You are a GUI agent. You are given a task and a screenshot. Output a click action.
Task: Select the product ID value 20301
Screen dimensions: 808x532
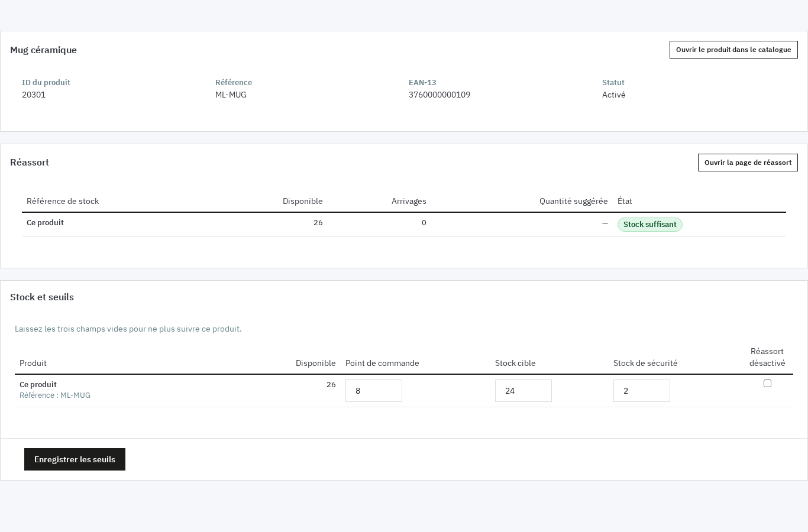[34, 95]
